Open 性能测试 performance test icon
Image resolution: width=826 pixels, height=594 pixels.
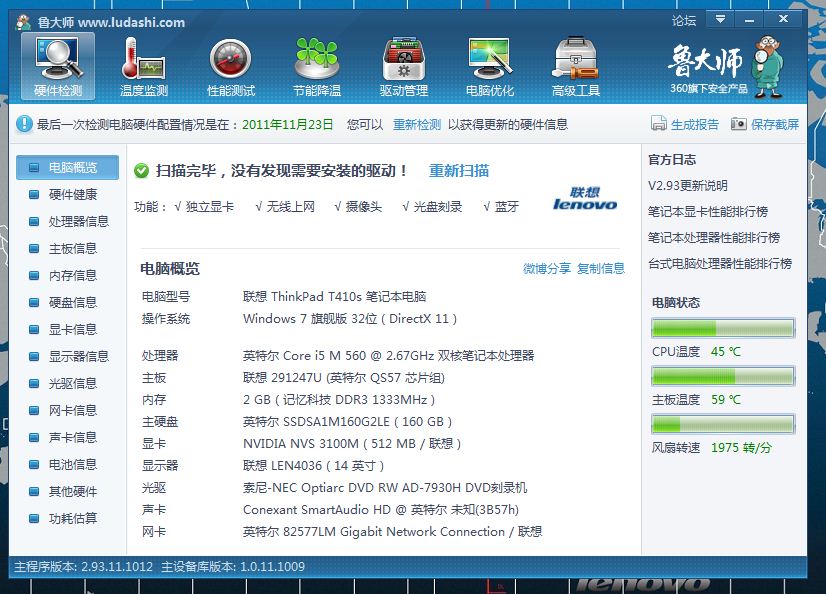tap(231, 66)
